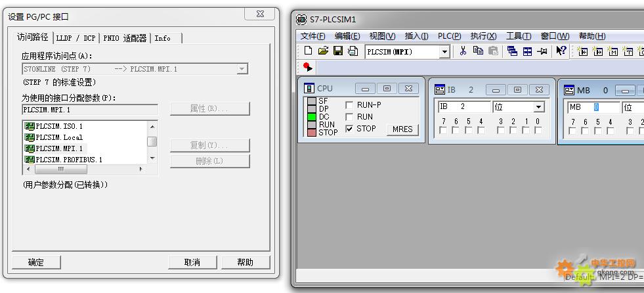
Task: Click the horizontal scrollbar thumb in interface list
Action: [61, 169]
